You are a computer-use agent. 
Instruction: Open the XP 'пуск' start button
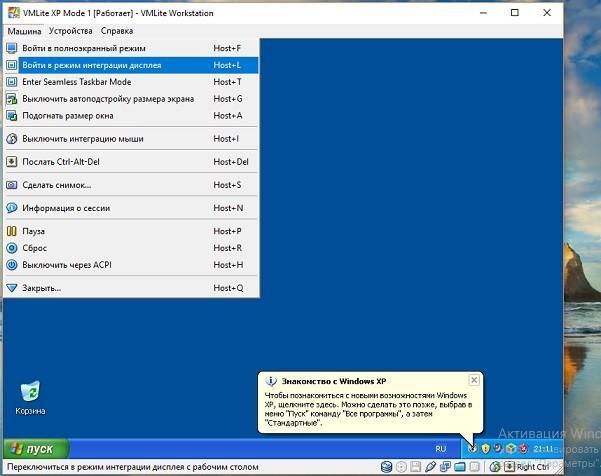tap(36, 448)
